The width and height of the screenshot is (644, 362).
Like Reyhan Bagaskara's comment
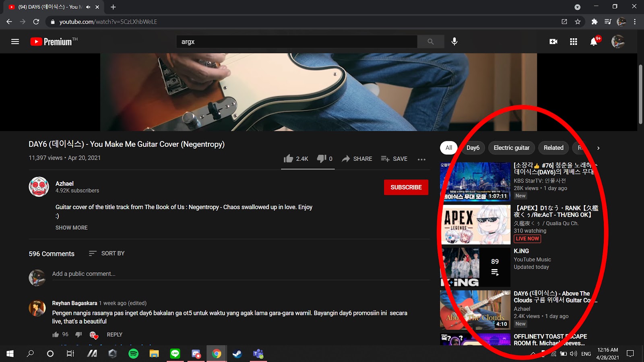pyautogui.click(x=56, y=335)
